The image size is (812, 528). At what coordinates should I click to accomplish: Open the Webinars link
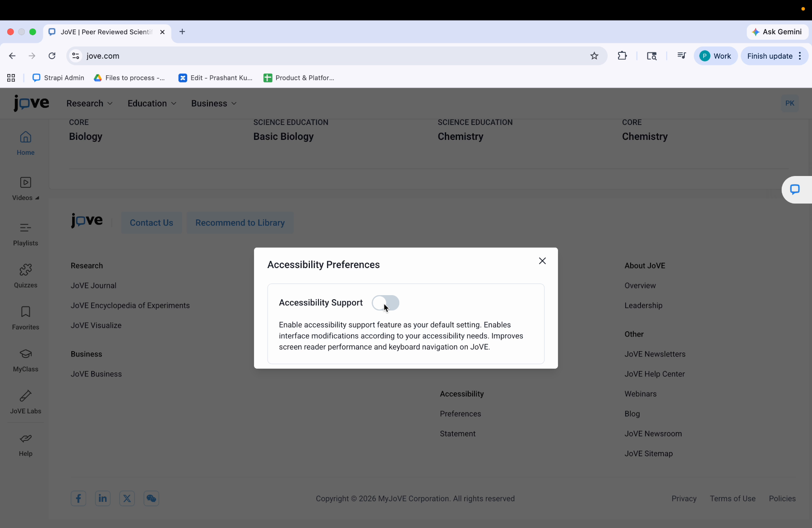[x=641, y=394]
